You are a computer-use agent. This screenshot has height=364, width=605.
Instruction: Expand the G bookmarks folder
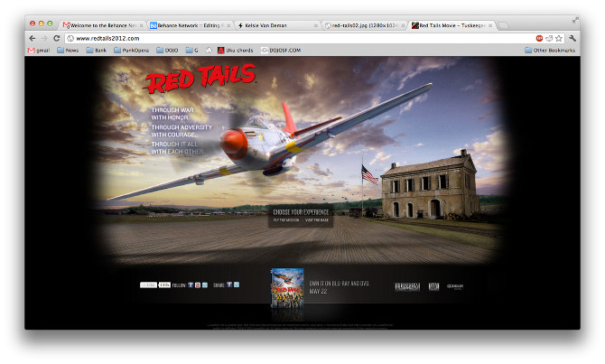tap(191, 51)
